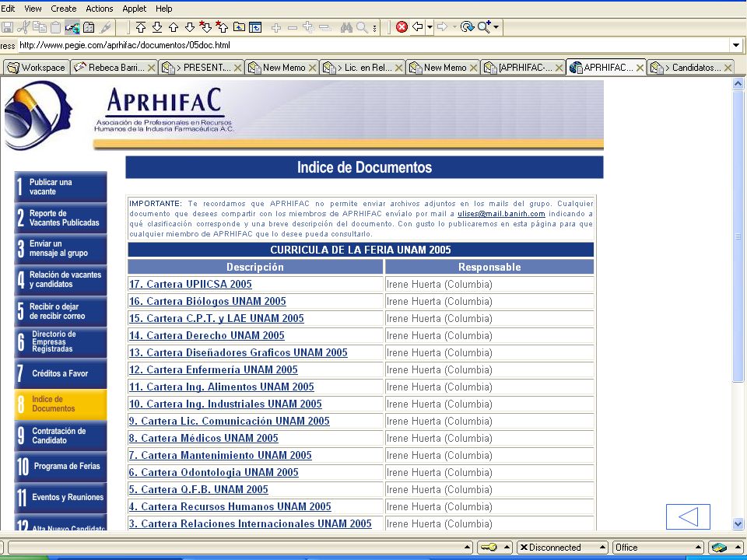Go forward using the right arrow icon
This screenshot has height=560, width=747.
pyautogui.click(x=443, y=27)
